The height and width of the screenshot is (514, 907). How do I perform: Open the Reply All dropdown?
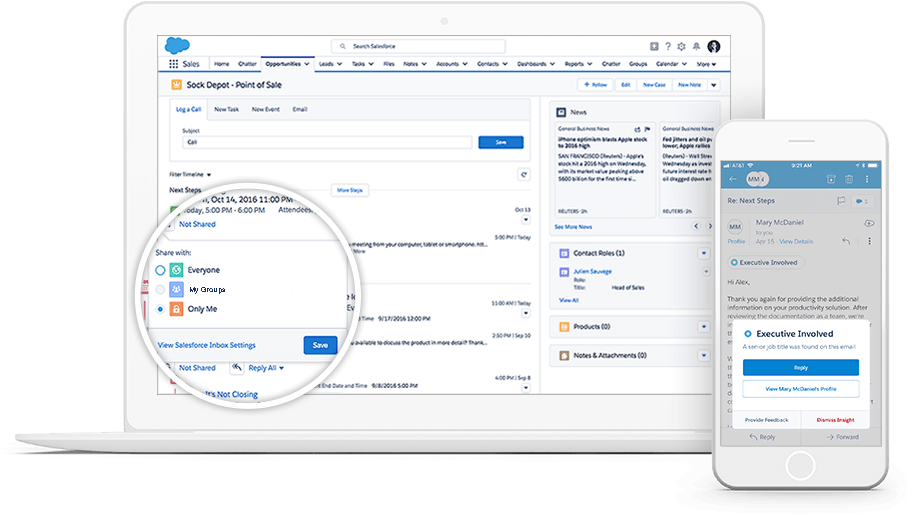(x=282, y=368)
